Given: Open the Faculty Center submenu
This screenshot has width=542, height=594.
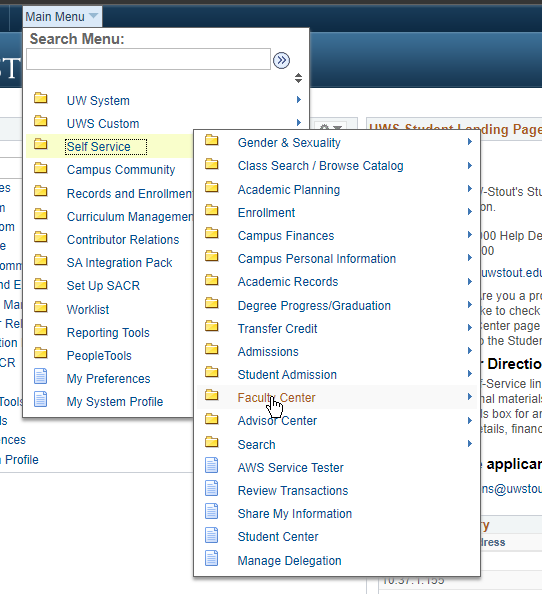Looking at the screenshot, I should pyautogui.click(x=276, y=398).
